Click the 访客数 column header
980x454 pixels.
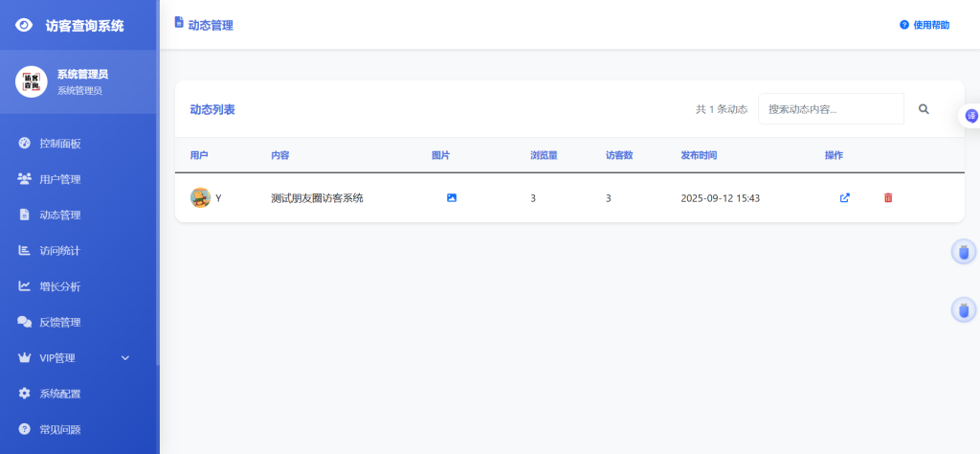click(x=619, y=155)
